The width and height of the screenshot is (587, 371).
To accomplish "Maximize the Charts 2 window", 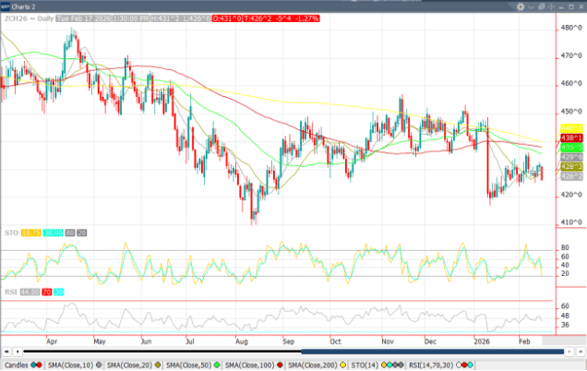I will click(571, 7).
